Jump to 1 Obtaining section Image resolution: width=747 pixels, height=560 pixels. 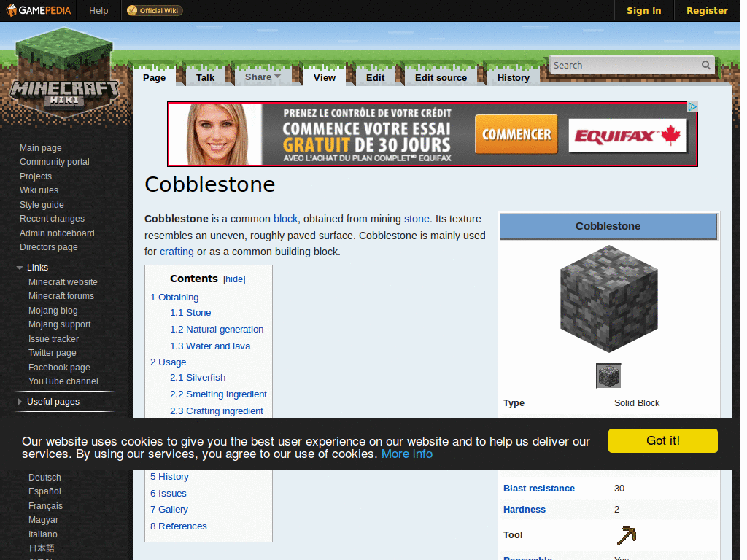(x=174, y=297)
